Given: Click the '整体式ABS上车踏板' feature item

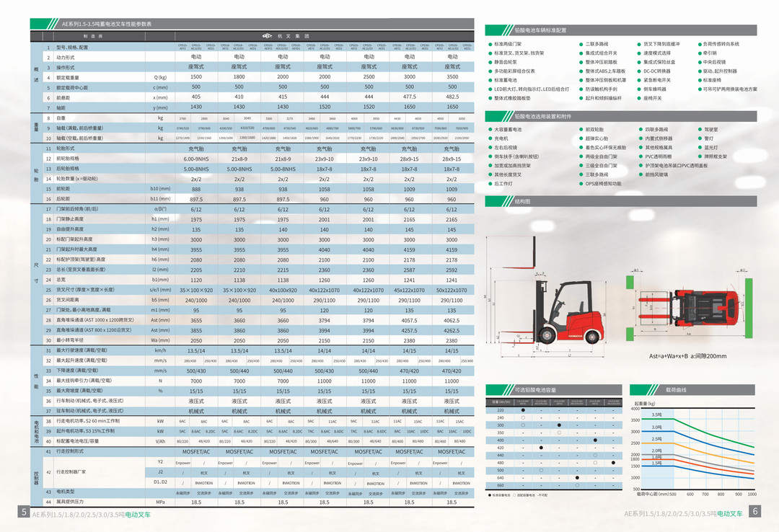Looking at the screenshot, I should 605,71.
